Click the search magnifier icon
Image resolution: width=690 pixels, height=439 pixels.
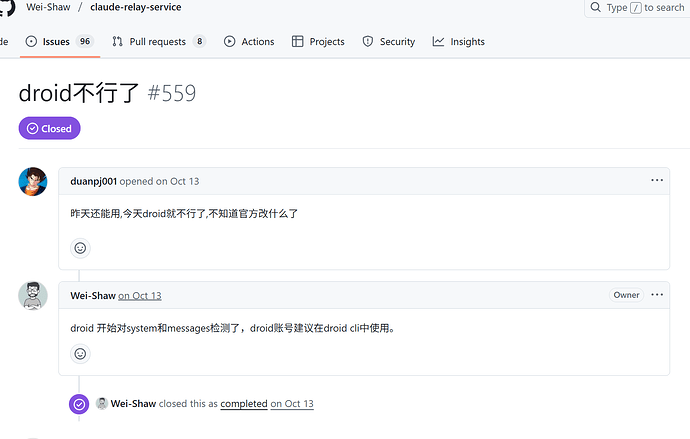coord(595,7)
